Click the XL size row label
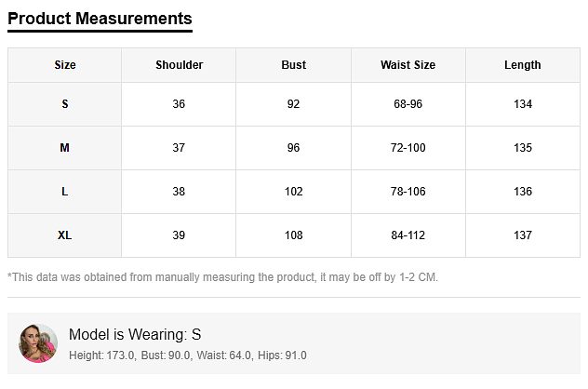 click(65, 235)
